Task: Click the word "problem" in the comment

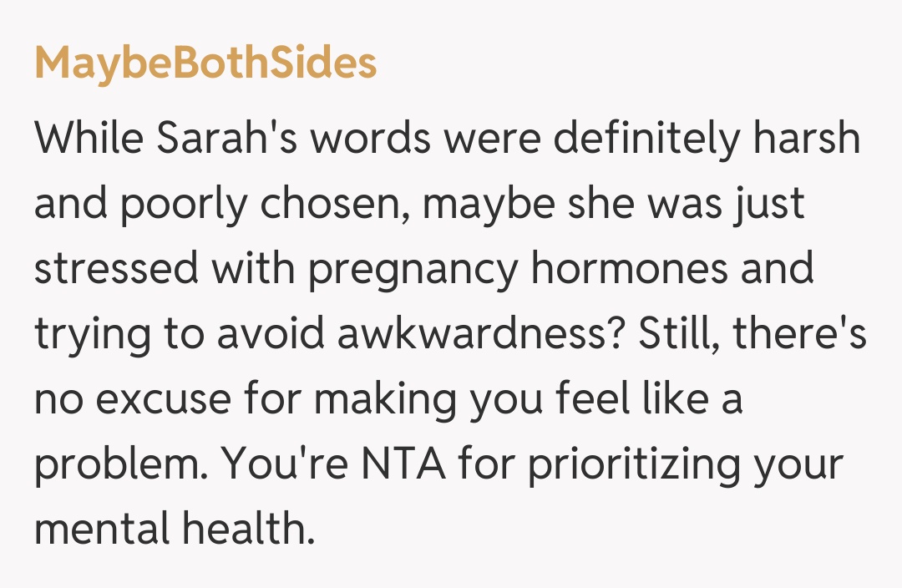Action: point(114,465)
